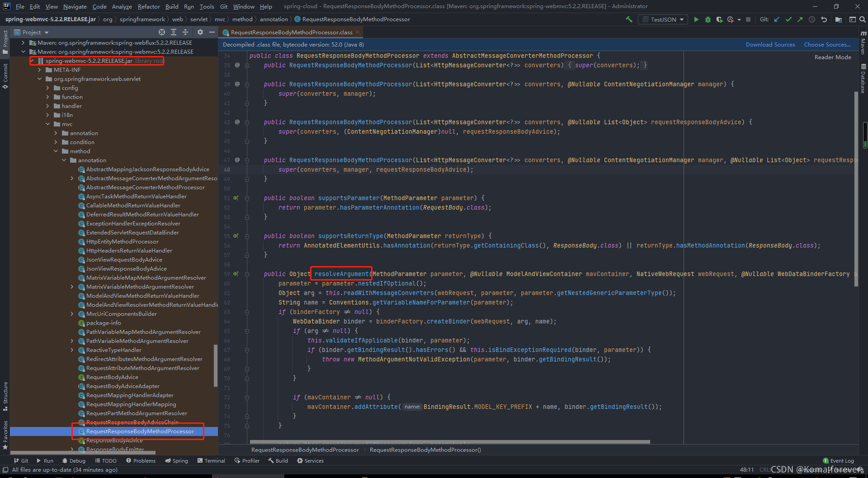Open Project Structure icon in the toolbar

tap(839, 19)
